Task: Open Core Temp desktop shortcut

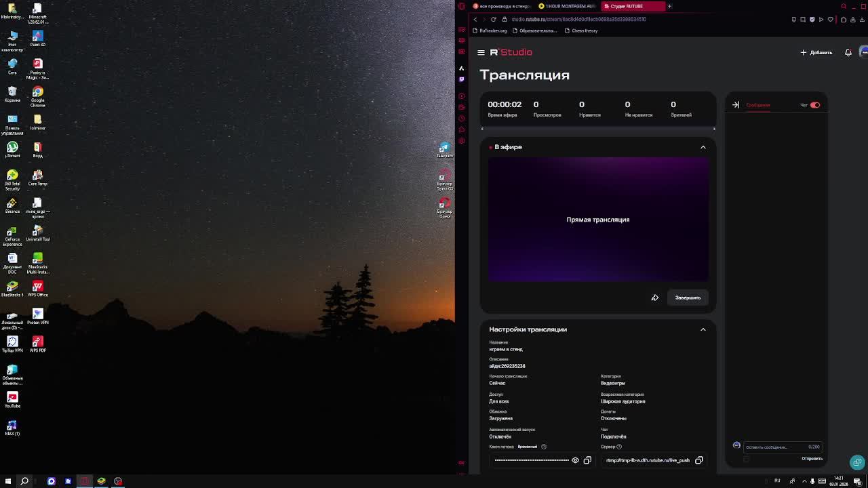Action: pos(38,178)
